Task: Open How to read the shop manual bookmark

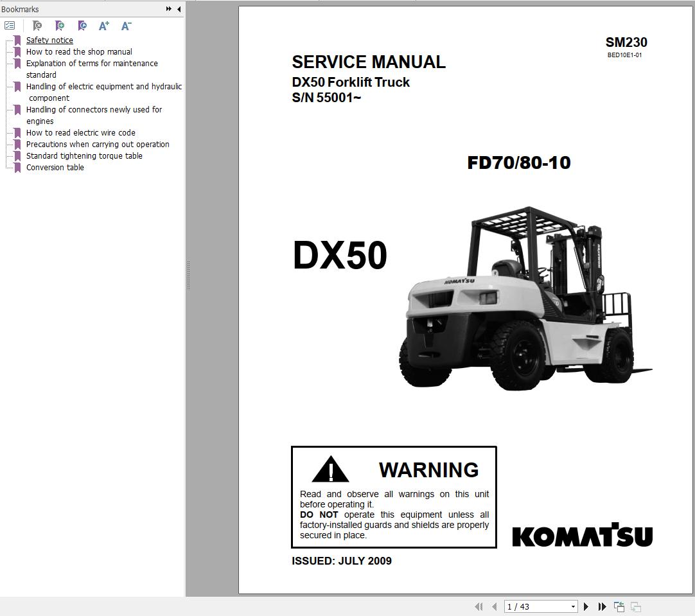Action: point(79,52)
